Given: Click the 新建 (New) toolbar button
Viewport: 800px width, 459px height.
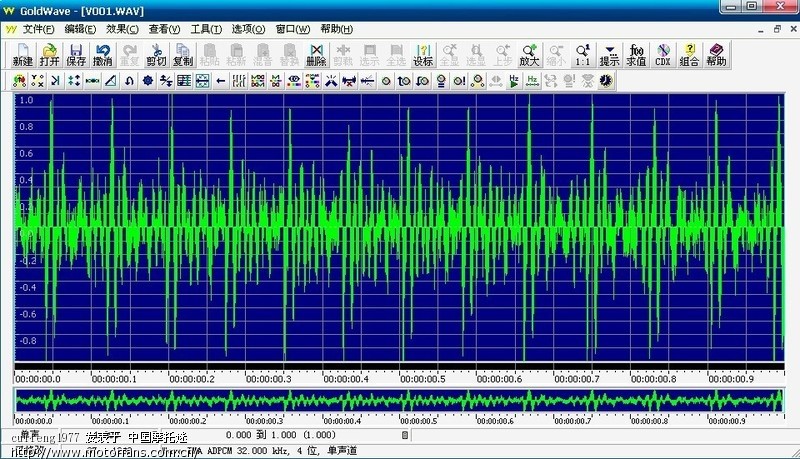Looking at the screenshot, I should tap(22, 54).
